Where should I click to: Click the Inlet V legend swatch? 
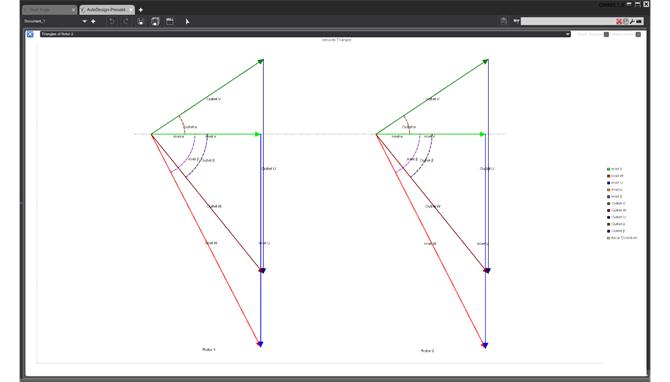(x=608, y=169)
